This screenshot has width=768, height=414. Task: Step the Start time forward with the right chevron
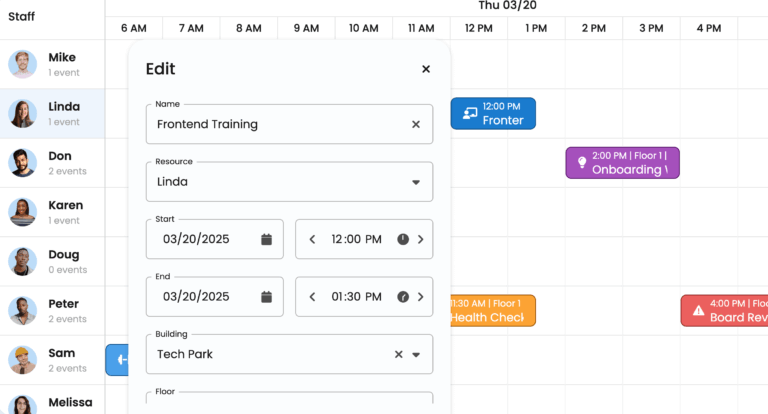tap(420, 240)
